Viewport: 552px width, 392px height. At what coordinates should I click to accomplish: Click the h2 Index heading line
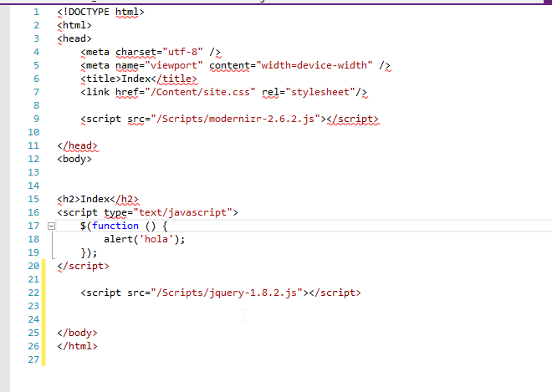pyautogui.click(x=98, y=199)
